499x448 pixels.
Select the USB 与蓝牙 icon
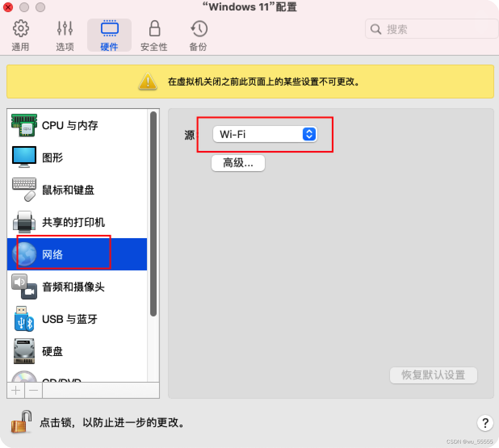click(24, 319)
